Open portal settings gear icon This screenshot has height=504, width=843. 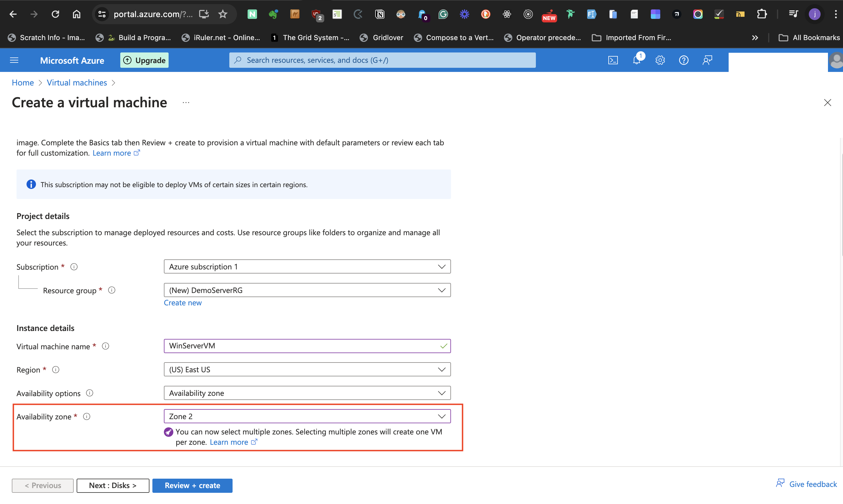[660, 60]
